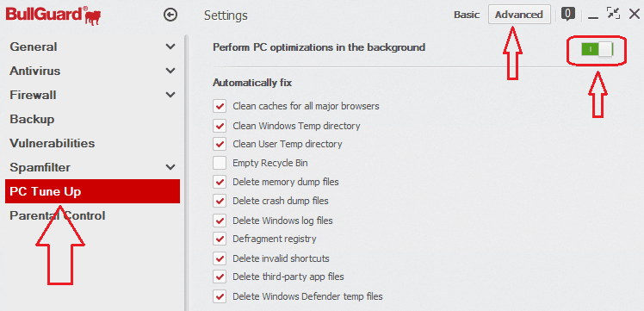Expand the General settings section chevron
Image resolution: width=644 pixels, height=311 pixels.
click(x=170, y=47)
